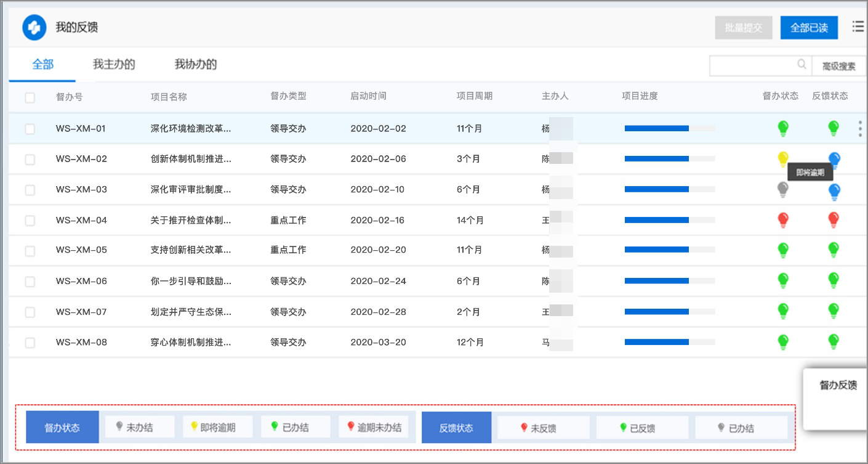The width and height of the screenshot is (868, 464).
Task: Click the green 督办状态 bulb for WS-XM-01
Action: [782, 128]
